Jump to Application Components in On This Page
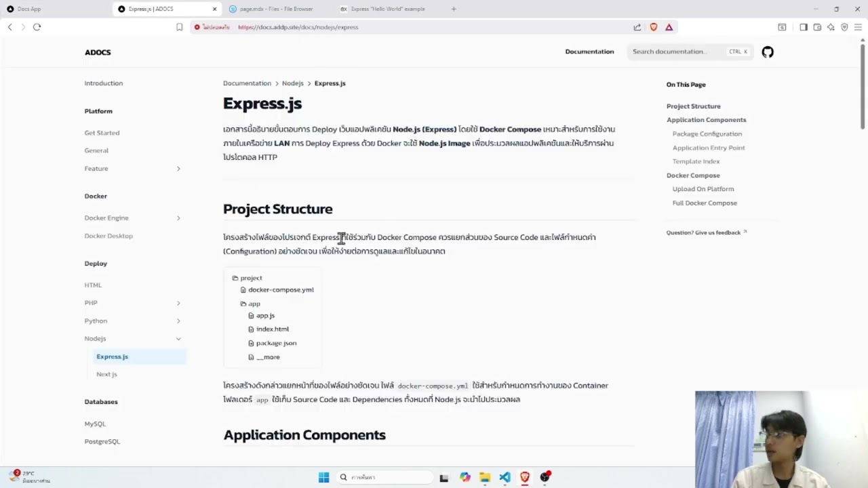 pos(706,120)
